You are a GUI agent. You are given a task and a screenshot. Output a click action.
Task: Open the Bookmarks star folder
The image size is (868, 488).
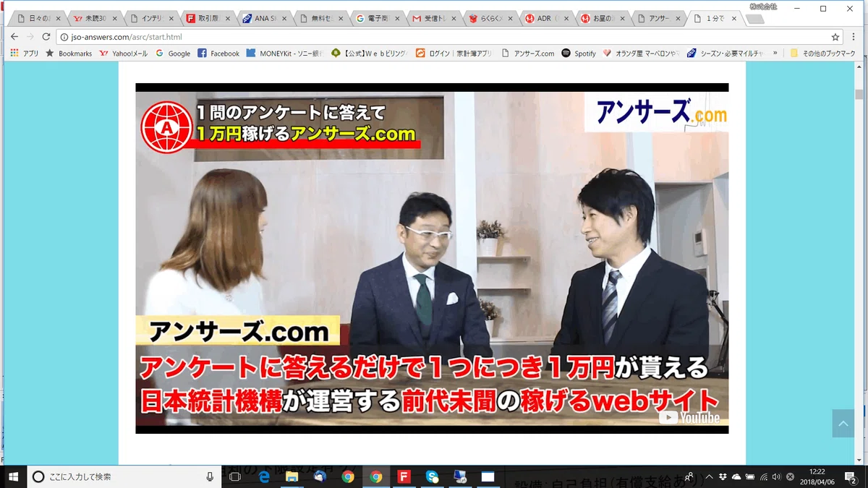point(69,53)
